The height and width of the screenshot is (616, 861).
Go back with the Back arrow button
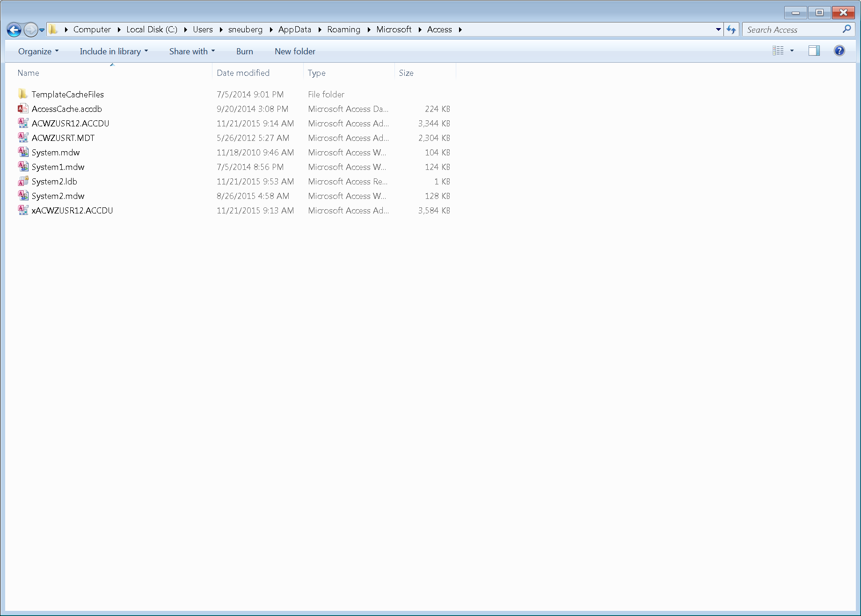point(14,30)
